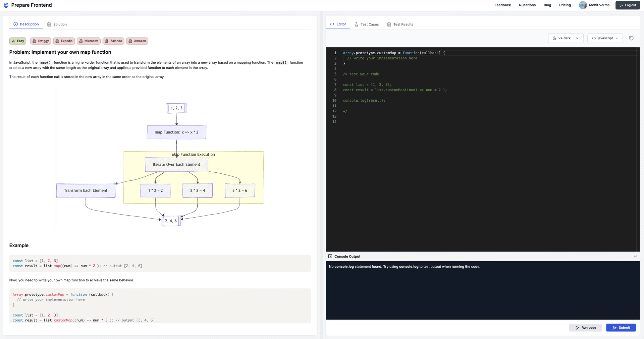
Task: Click the Log out button
Action: click(628, 5)
